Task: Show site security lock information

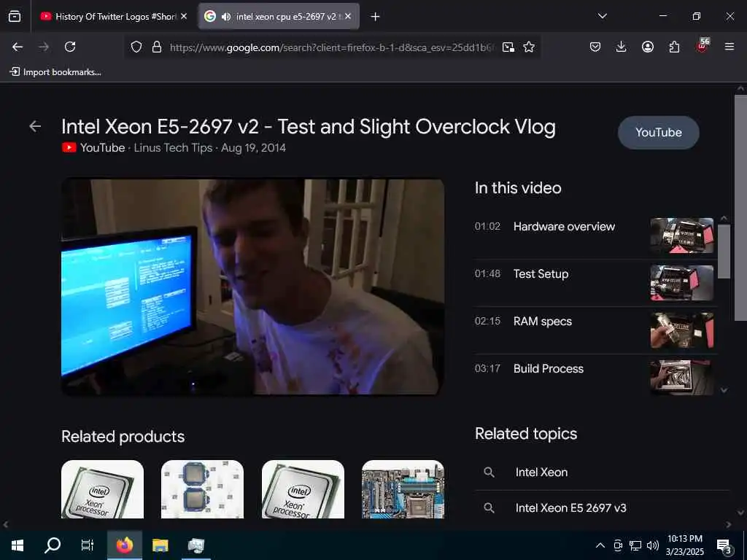Action: point(157,47)
